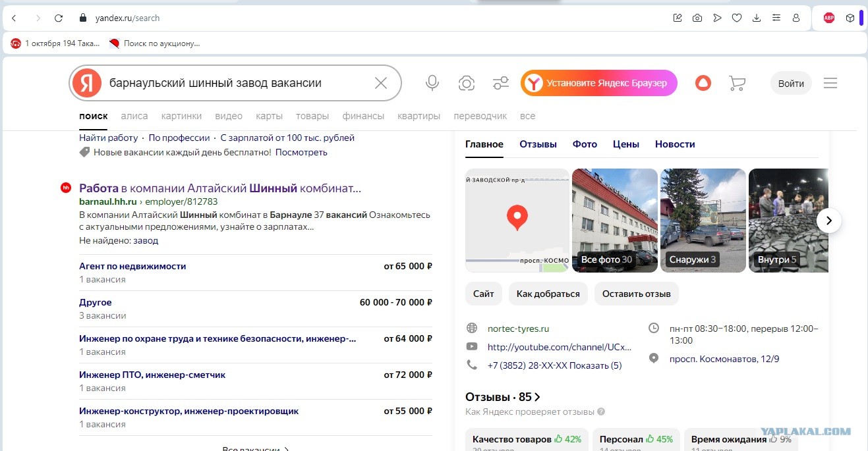Expand the Отзывы · 85 chevron
Screen dimensions: 868x451
537,397
